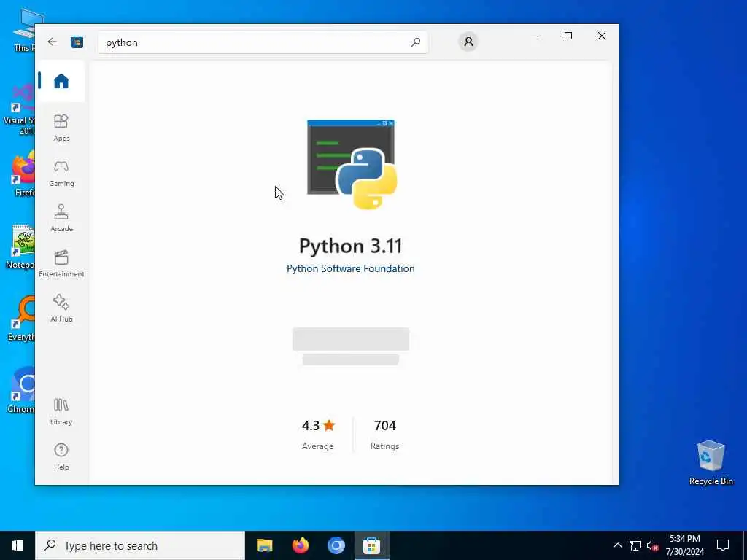Viewport: 747px width, 560px height.
Task: Open File Explorer from the taskbar
Action: pos(264,545)
